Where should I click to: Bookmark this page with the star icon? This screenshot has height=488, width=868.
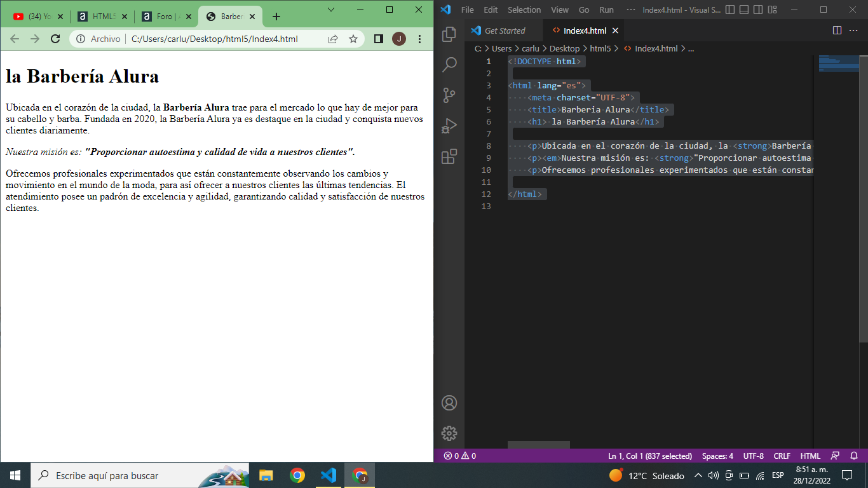coord(353,39)
